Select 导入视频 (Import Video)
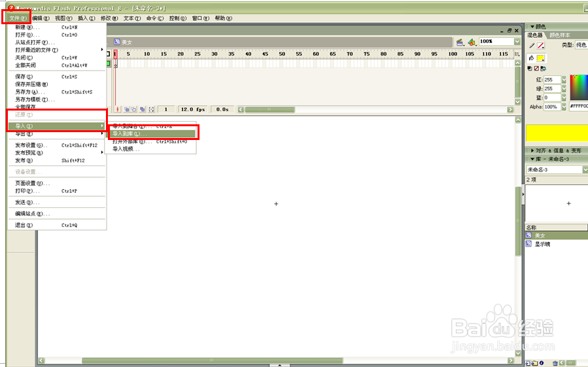 150,149
